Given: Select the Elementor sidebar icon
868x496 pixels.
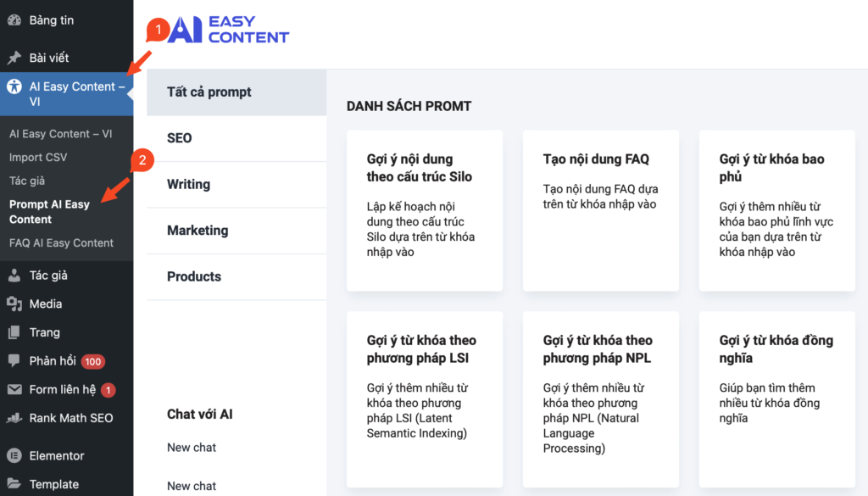Looking at the screenshot, I should [15, 455].
